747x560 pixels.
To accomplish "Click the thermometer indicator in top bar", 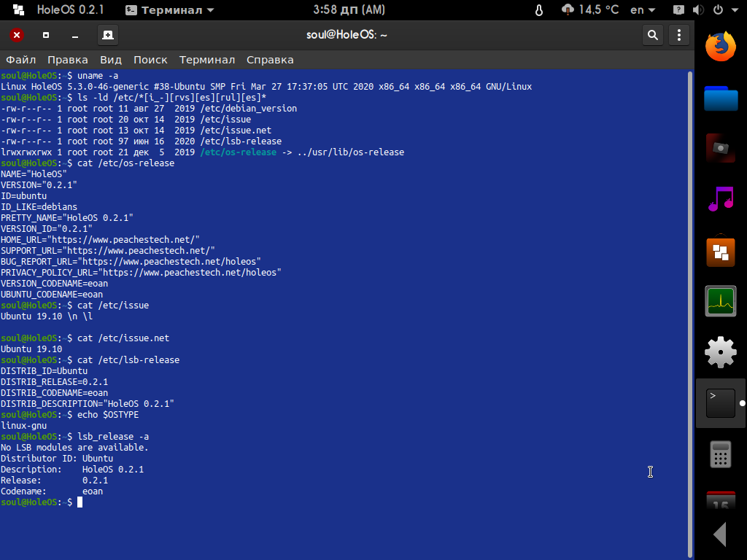I will (539, 10).
